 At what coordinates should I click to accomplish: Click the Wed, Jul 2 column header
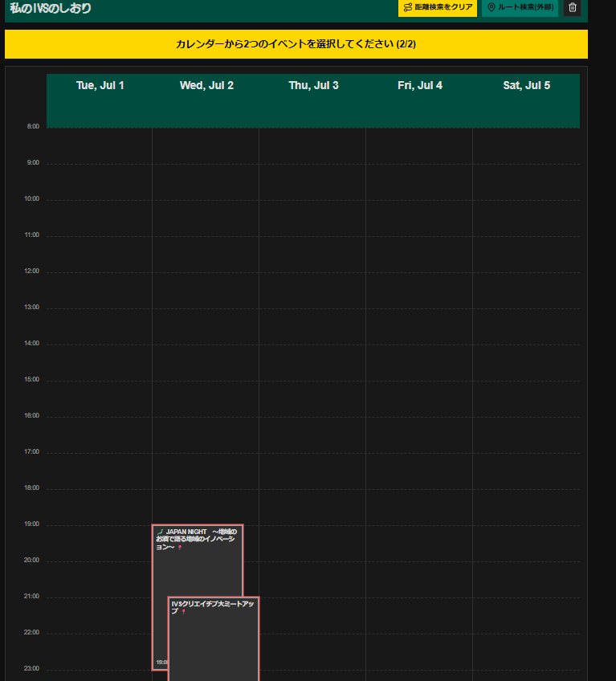206,86
